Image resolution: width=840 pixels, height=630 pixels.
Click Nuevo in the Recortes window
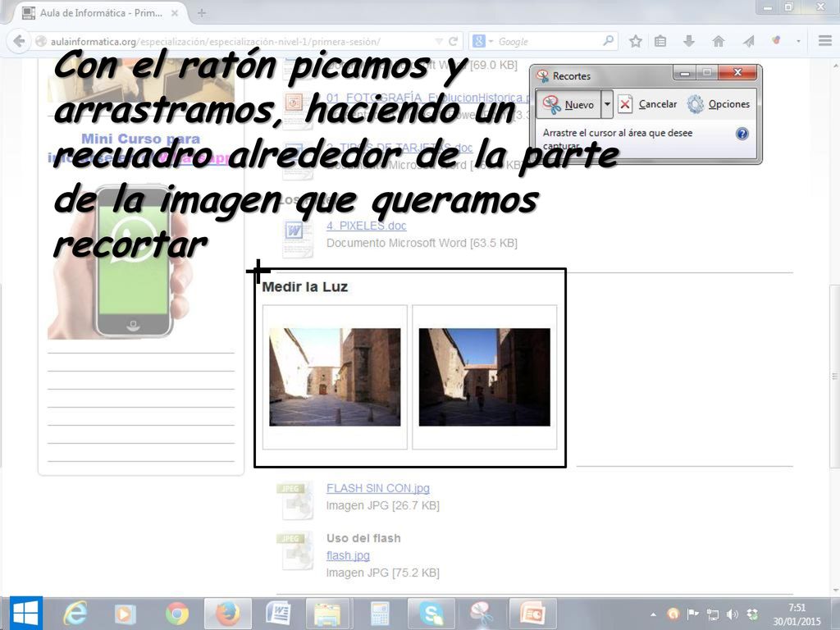569,104
